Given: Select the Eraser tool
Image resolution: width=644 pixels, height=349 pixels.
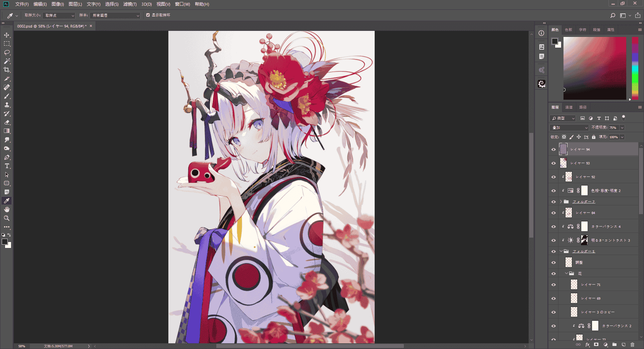Looking at the screenshot, I should (x=7, y=122).
